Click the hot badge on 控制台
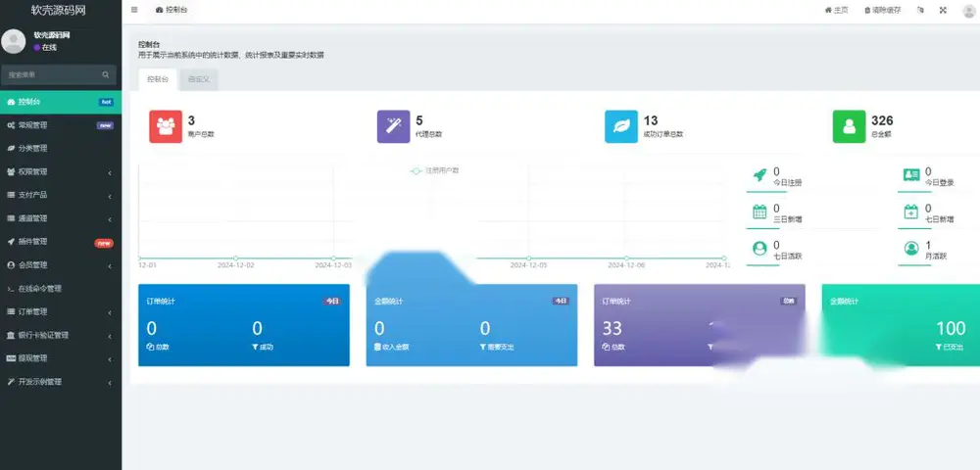 [x=106, y=102]
